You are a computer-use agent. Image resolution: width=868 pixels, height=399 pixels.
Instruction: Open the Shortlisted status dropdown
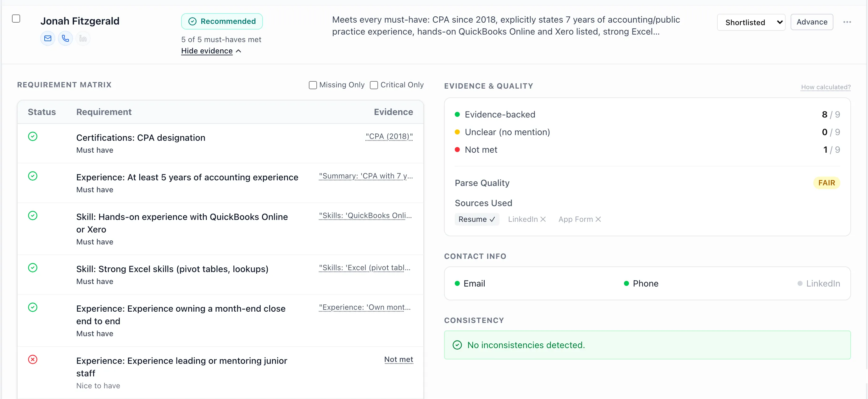[751, 22]
